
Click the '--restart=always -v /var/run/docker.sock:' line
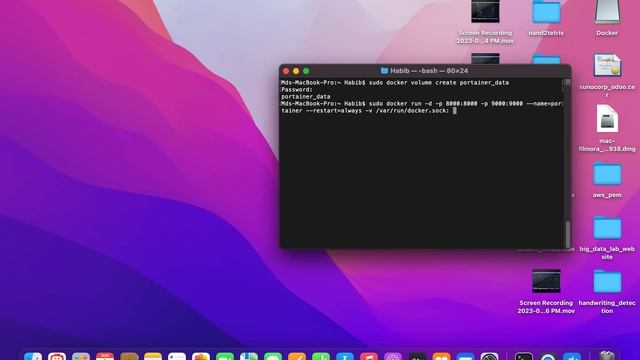[x=365, y=111]
